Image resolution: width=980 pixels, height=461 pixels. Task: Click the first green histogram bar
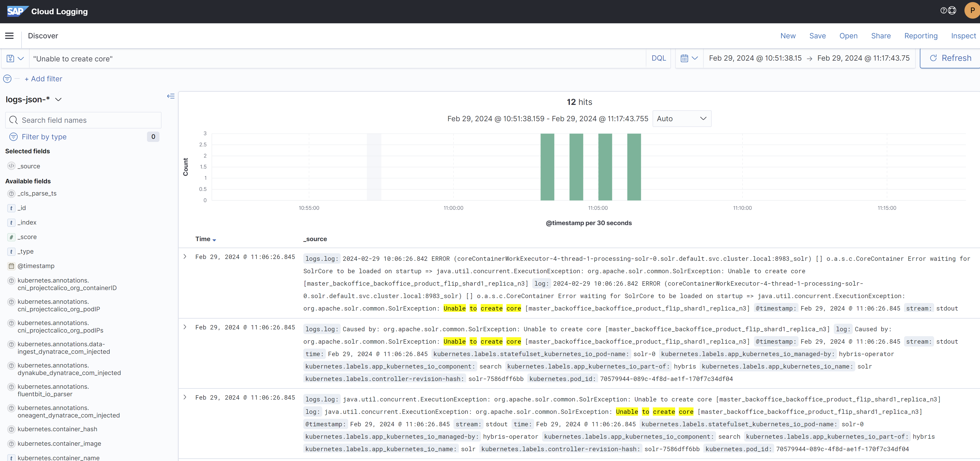coord(547,167)
